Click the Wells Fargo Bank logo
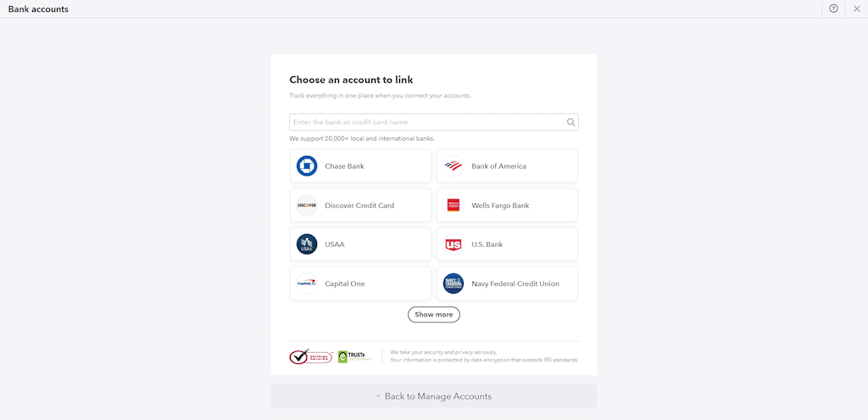This screenshot has height=420, width=868. pyautogui.click(x=453, y=205)
